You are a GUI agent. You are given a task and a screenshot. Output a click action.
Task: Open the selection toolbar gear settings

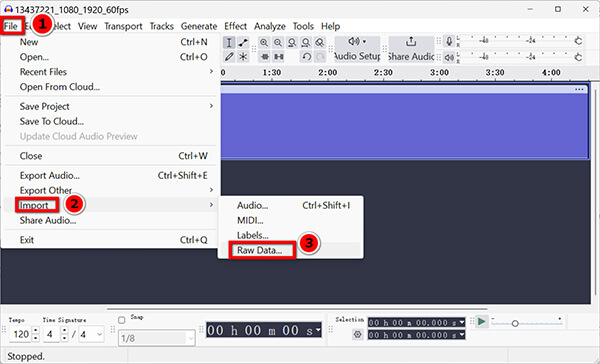[357, 335]
